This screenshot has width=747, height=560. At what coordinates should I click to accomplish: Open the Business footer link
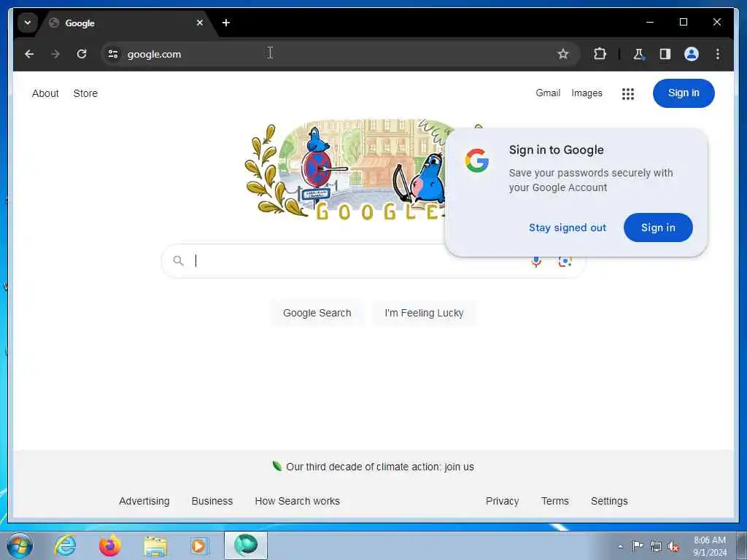coord(212,501)
